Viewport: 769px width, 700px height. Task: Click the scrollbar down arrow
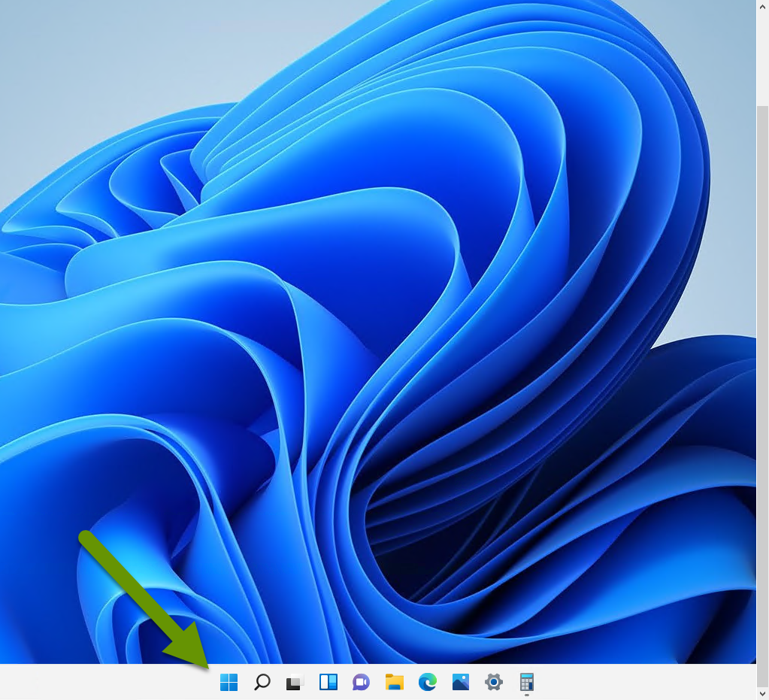click(763, 694)
